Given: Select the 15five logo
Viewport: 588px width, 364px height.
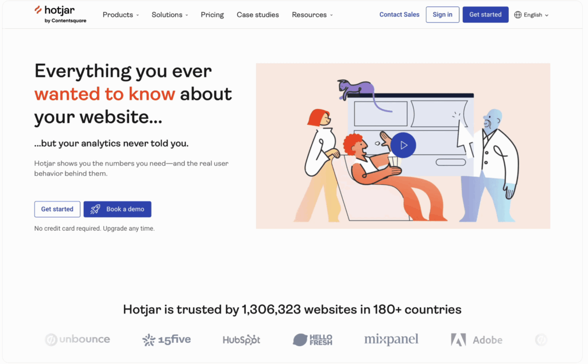Looking at the screenshot, I should coord(166,339).
